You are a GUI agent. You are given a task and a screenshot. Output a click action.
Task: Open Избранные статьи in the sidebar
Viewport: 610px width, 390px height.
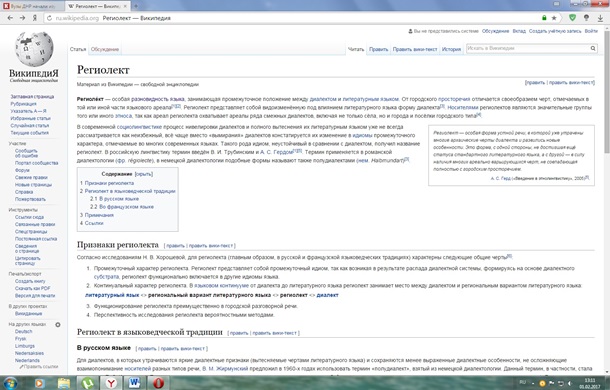click(30, 118)
